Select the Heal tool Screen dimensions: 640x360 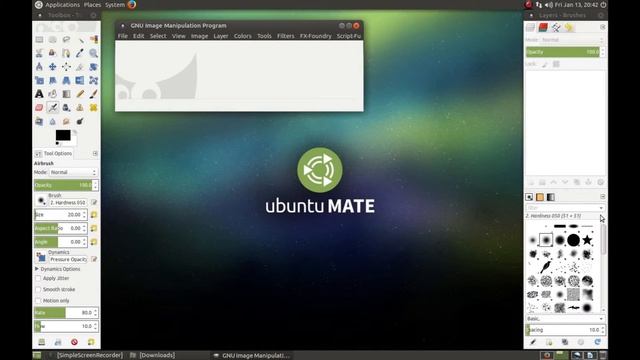93,107
